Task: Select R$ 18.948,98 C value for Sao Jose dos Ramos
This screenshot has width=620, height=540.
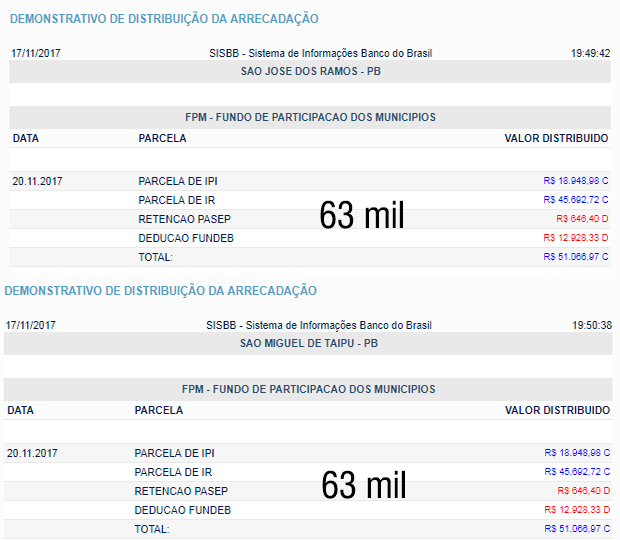Action: tap(576, 181)
